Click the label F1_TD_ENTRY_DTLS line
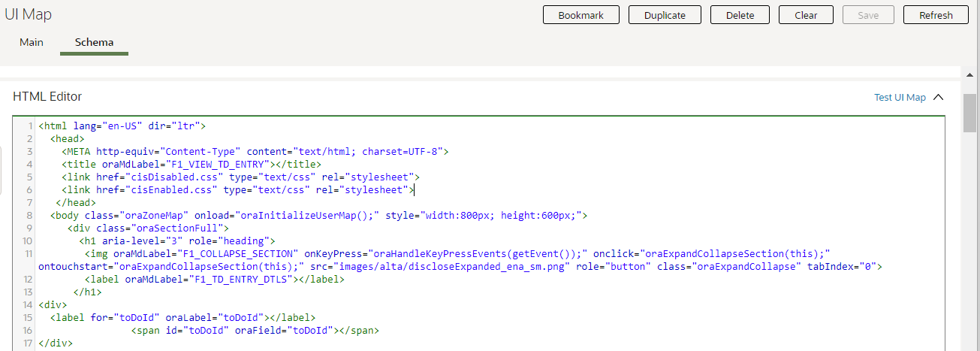 pos(214,279)
